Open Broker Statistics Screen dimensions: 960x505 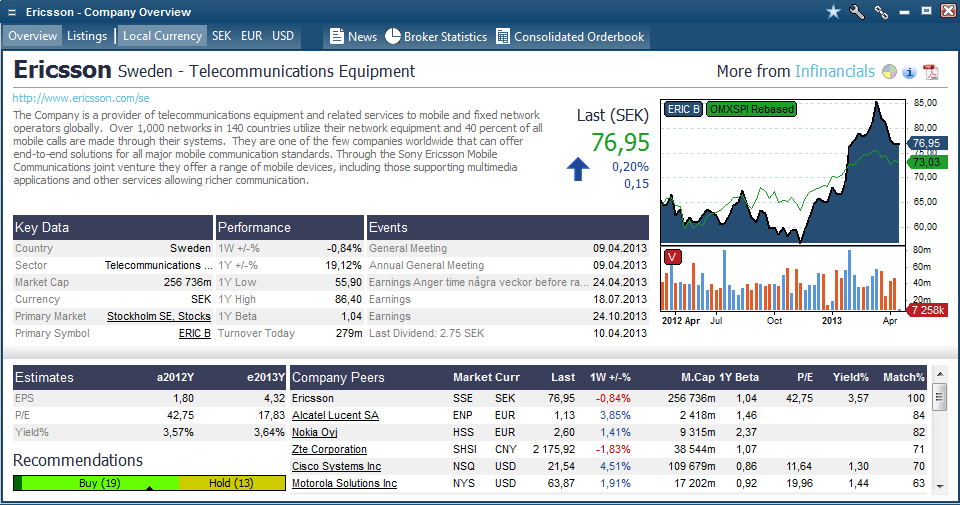436,37
